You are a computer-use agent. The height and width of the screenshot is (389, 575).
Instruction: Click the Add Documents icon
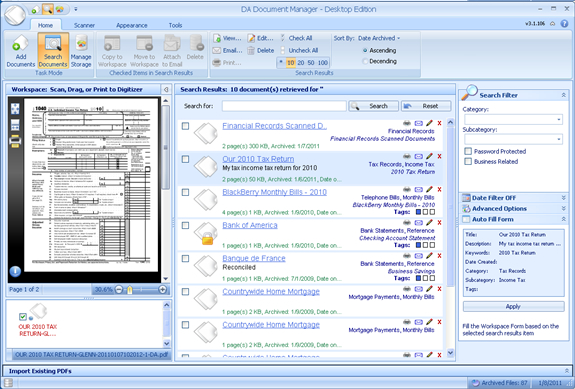coord(21,51)
